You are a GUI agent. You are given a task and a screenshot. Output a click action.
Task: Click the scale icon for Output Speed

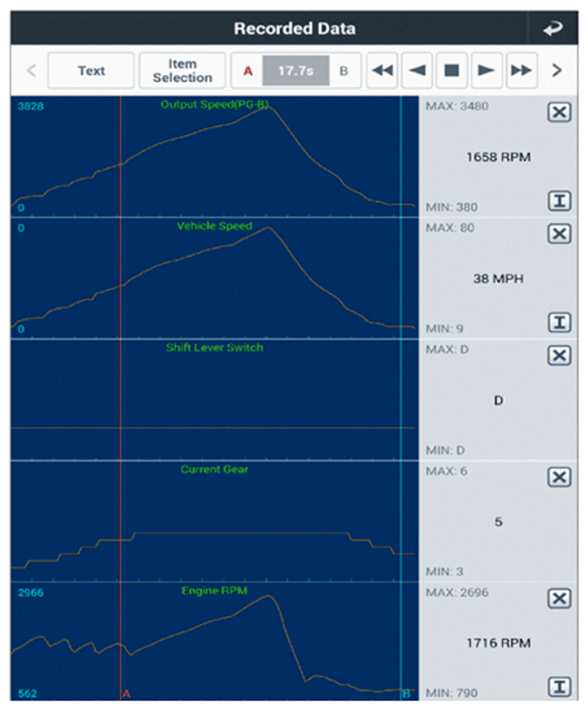click(x=559, y=202)
